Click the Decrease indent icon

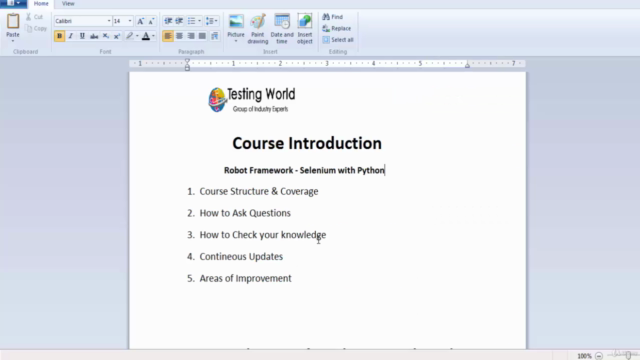168,21
